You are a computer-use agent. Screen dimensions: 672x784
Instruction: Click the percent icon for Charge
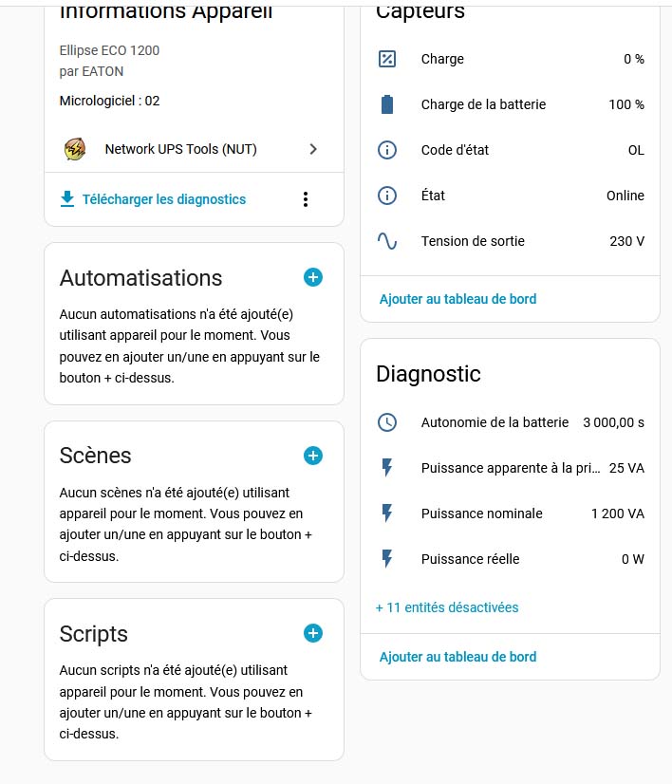coord(387,59)
